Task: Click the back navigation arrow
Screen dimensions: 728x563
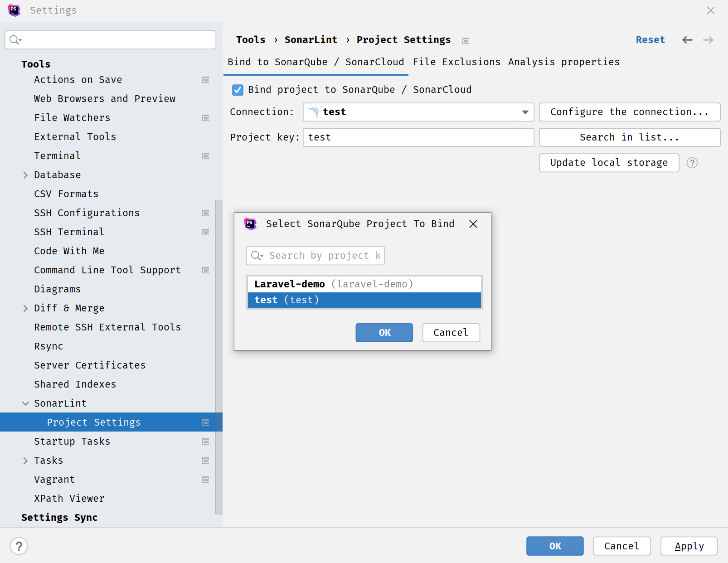Action: pos(687,40)
